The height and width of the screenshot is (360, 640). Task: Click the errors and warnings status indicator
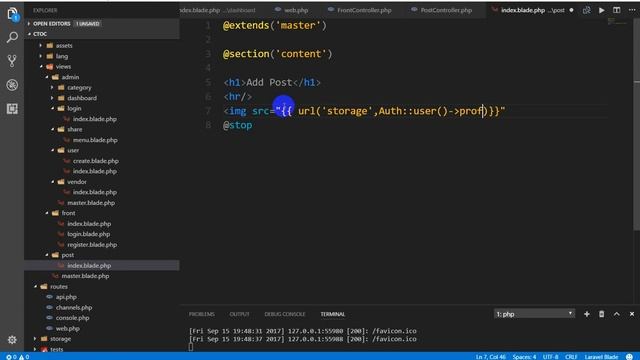(x=17, y=357)
